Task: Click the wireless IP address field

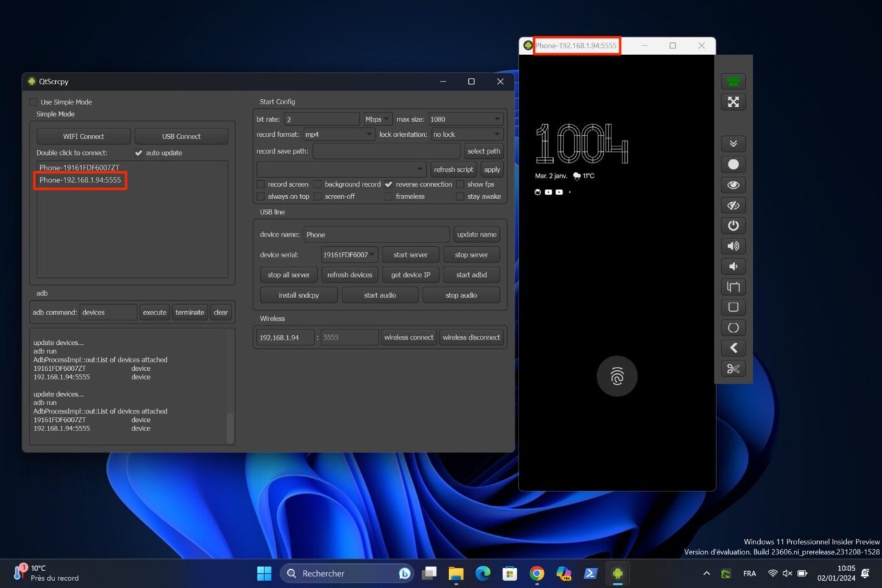Action: [x=285, y=337]
